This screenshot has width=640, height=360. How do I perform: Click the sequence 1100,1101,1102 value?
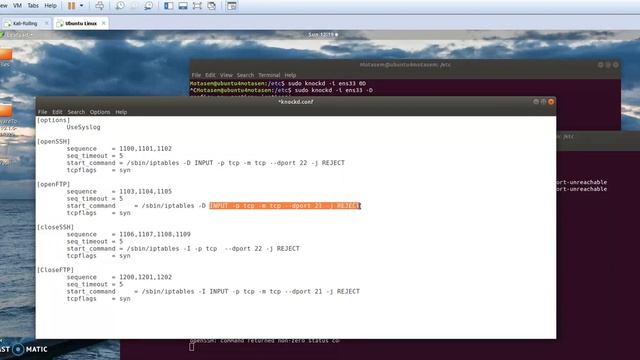click(x=145, y=149)
